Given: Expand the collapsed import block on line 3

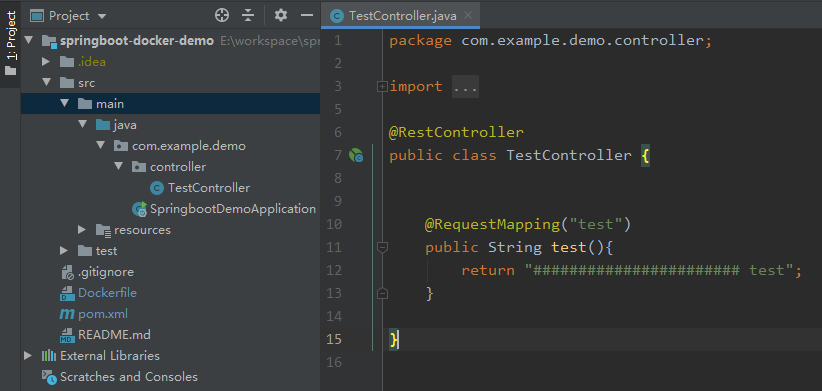Looking at the screenshot, I should point(382,86).
